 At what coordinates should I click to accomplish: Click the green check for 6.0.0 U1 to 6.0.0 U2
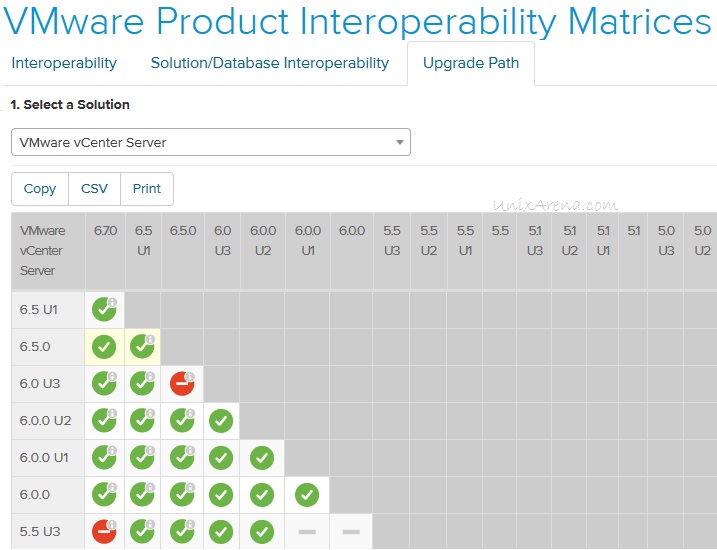point(262,458)
